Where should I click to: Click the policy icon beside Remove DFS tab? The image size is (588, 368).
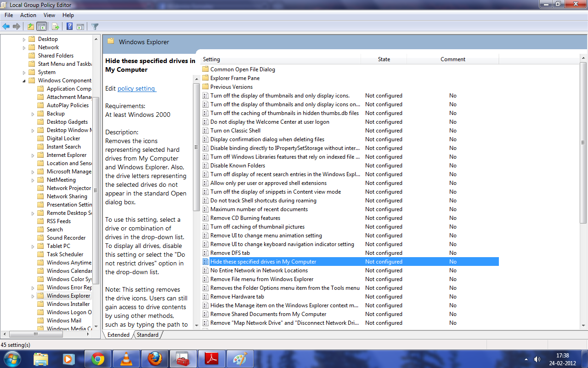pyautogui.click(x=206, y=253)
